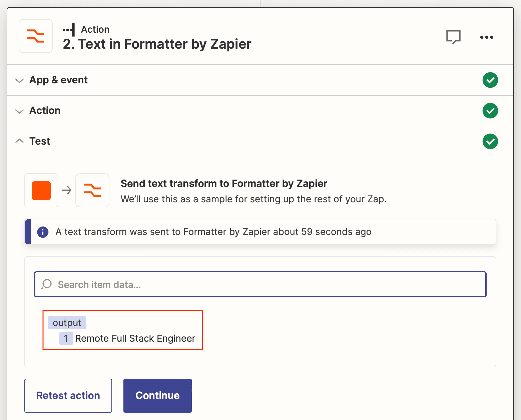521x420 pixels.
Task: Click the Formatter icon next to the arrow
Action: pyautogui.click(x=92, y=190)
